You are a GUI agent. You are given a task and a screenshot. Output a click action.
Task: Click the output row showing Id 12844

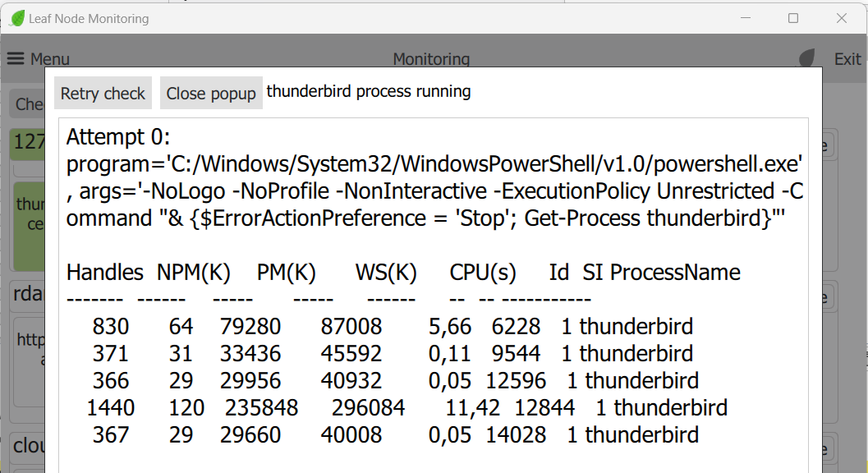pyautogui.click(x=406, y=408)
